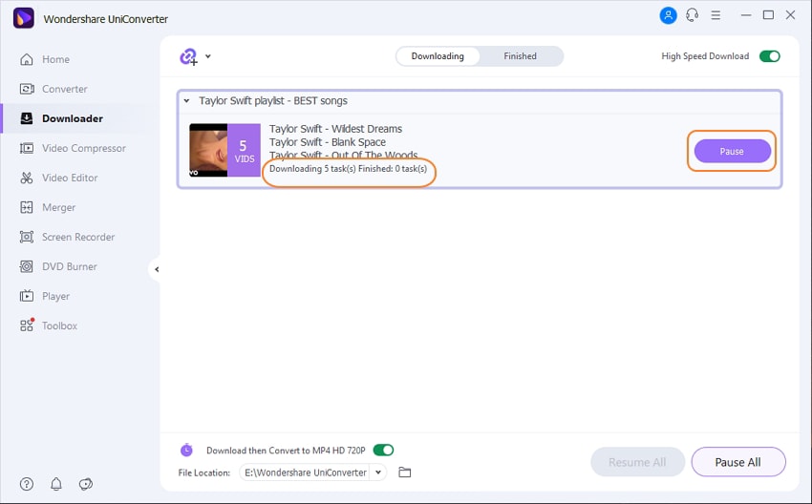
Task: Click the download scheduler clock icon
Action: click(186, 450)
